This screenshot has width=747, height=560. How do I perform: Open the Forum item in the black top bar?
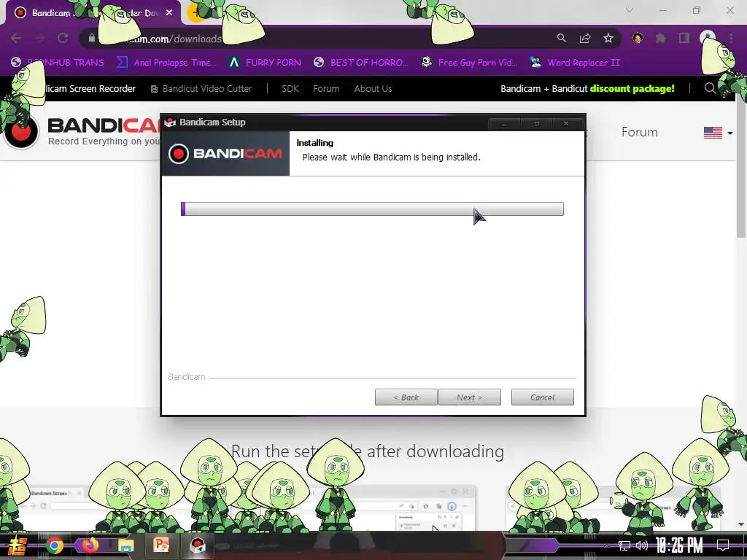tap(326, 88)
